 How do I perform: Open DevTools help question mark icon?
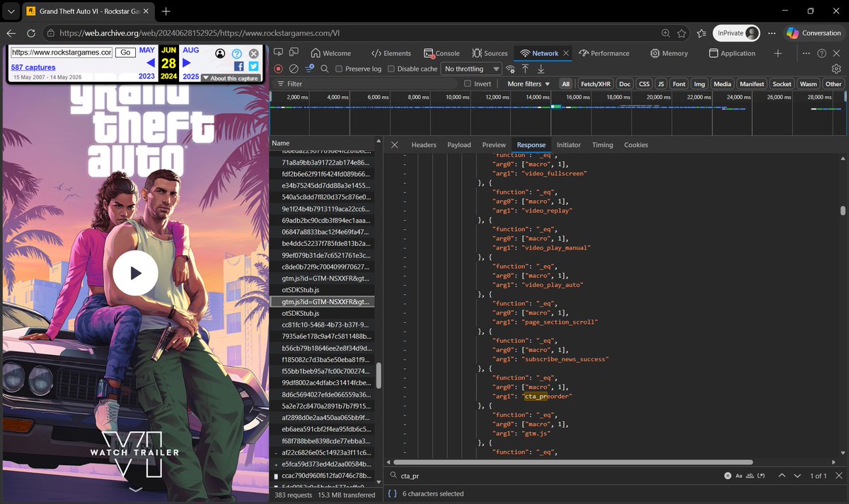pos(821,53)
